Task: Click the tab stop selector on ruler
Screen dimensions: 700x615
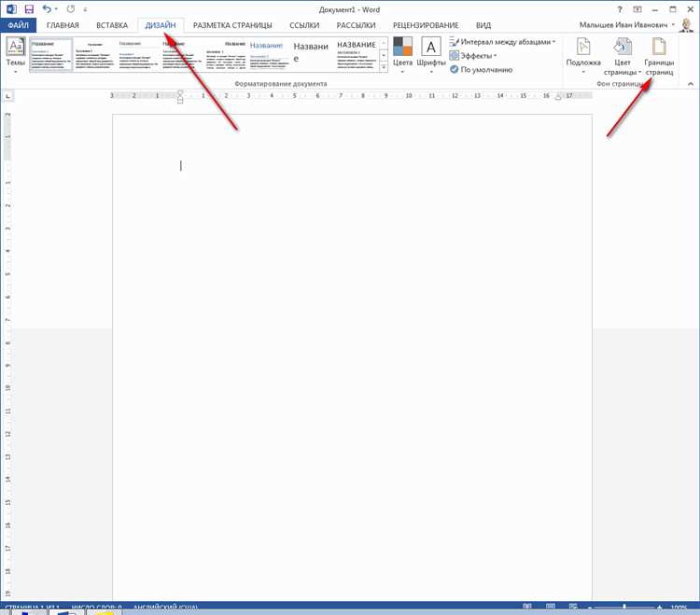Action: [8, 96]
